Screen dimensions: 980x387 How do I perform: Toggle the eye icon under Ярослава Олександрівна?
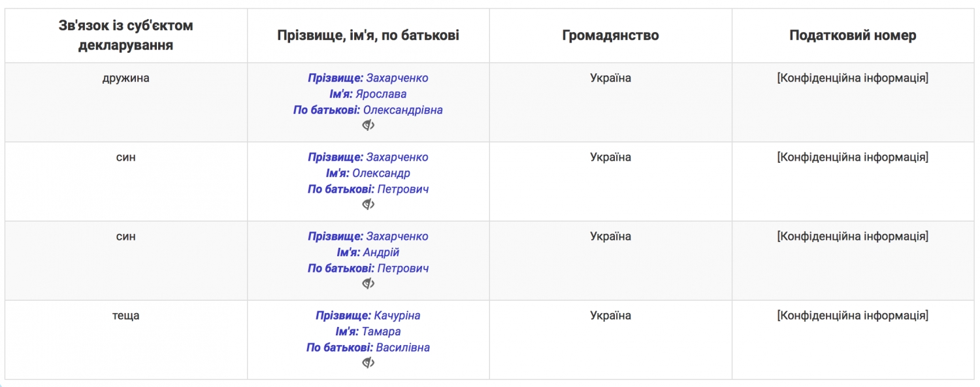click(368, 126)
